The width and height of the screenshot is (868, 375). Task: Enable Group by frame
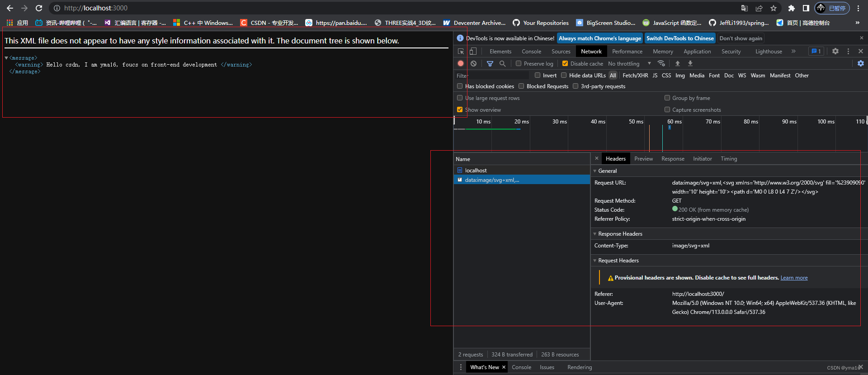click(x=667, y=98)
